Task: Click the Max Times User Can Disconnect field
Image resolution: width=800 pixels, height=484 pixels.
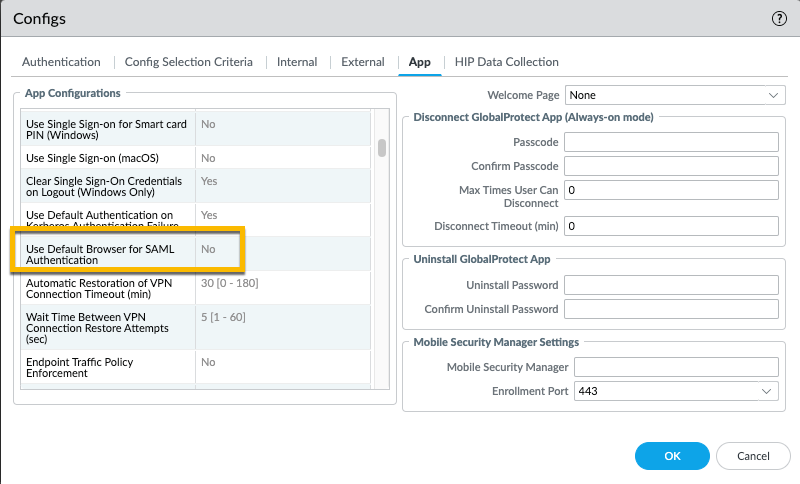Action: pos(671,190)
